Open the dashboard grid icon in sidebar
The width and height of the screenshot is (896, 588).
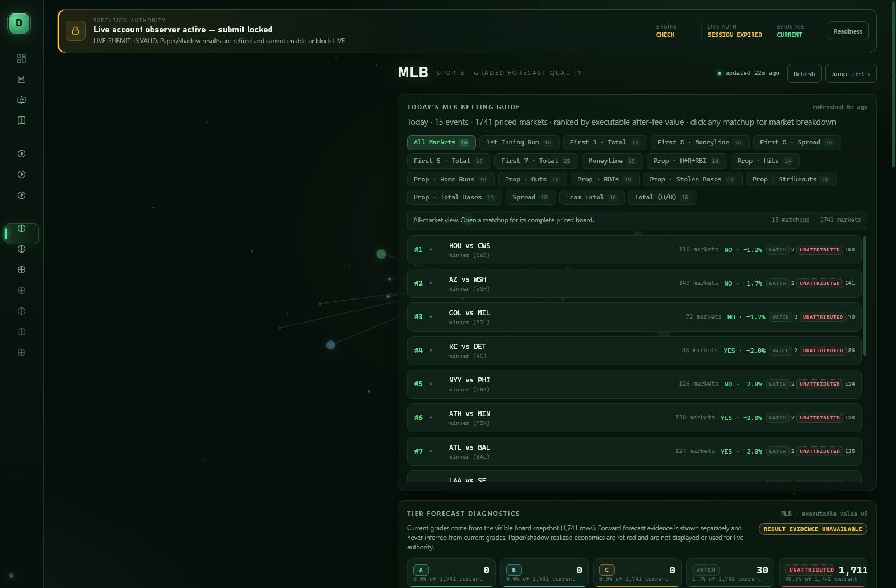(21, 58)
